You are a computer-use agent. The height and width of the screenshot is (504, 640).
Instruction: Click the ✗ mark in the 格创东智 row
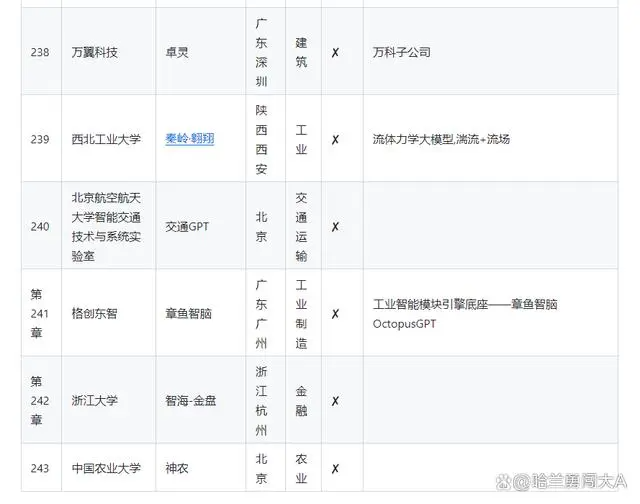[335, 313]
